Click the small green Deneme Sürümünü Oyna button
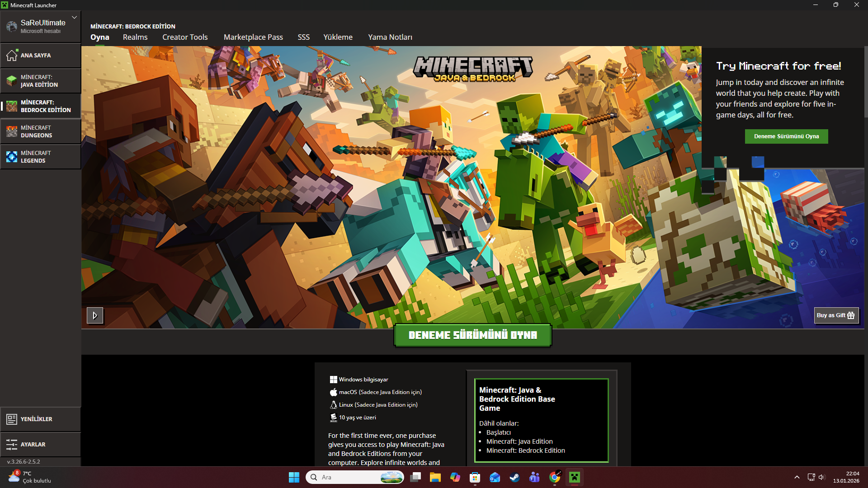The height and width of the screenshot is (488, 868). tap(787, 136)
